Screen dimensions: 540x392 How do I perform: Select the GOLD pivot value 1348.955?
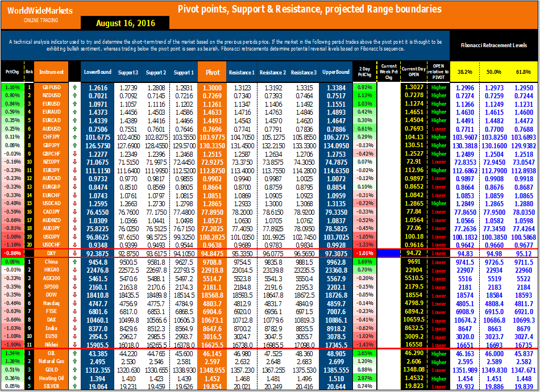pyautogui.click(x=213, y=370)
